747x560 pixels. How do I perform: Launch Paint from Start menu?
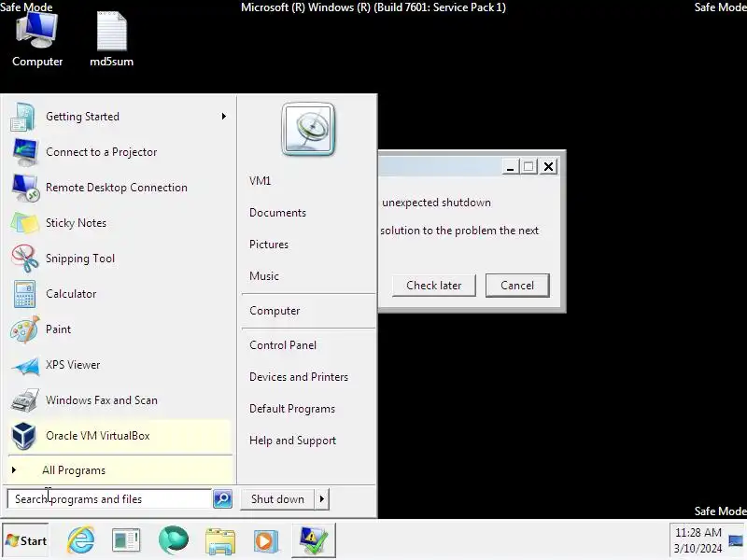pos(120,329)
